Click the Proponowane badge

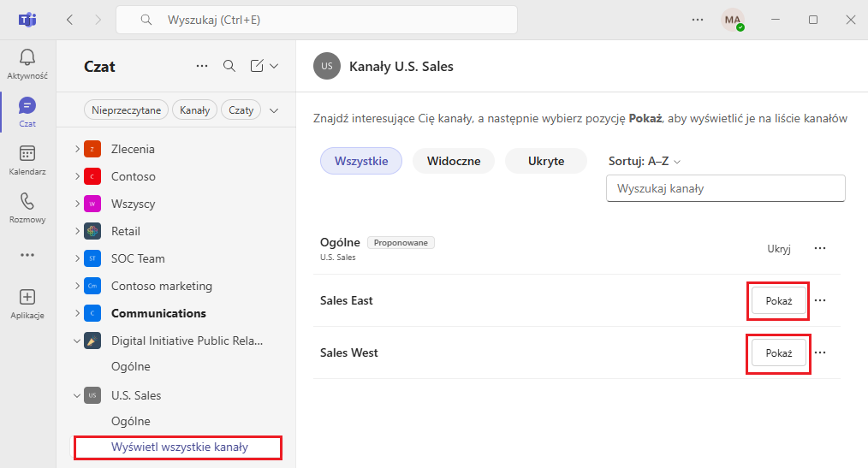pos(401,242)
